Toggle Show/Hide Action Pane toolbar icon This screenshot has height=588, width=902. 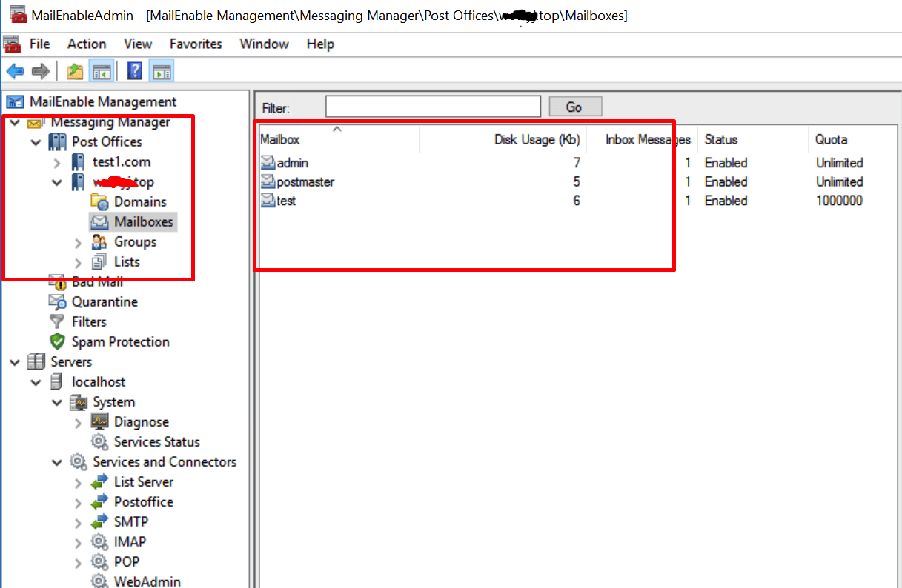[x=161, y=71]
